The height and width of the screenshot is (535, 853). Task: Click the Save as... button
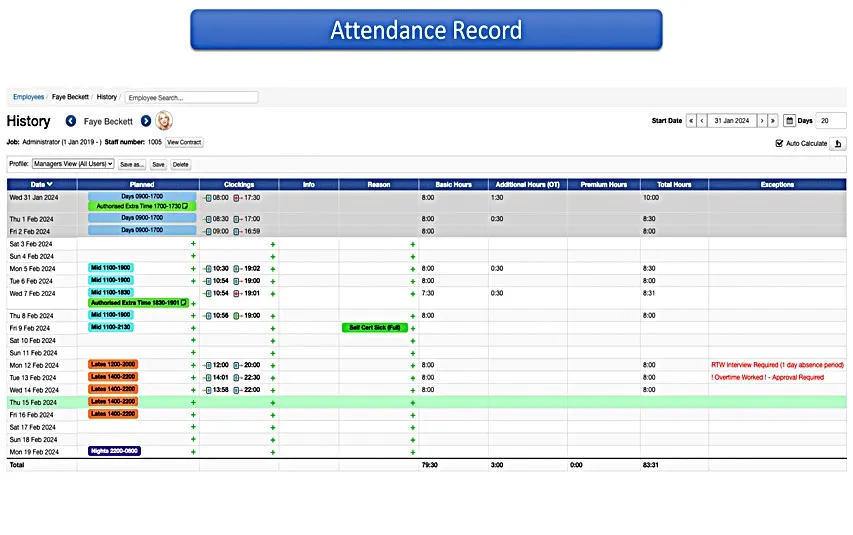(x=132, y=164)
